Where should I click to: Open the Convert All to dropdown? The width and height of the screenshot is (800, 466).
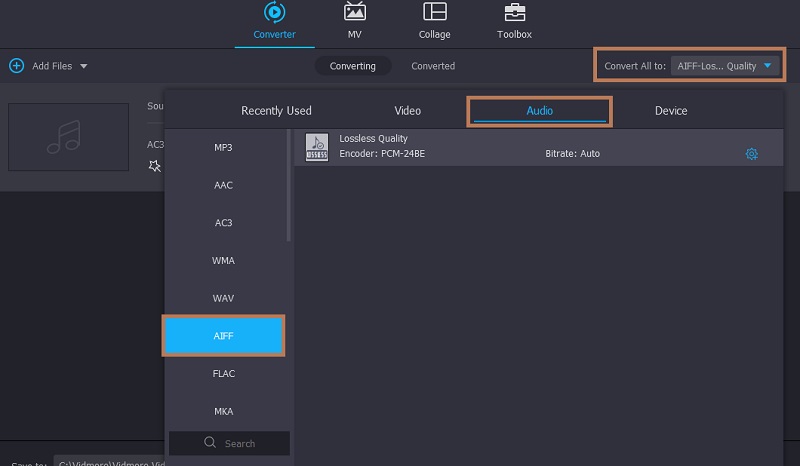point(724,66)
